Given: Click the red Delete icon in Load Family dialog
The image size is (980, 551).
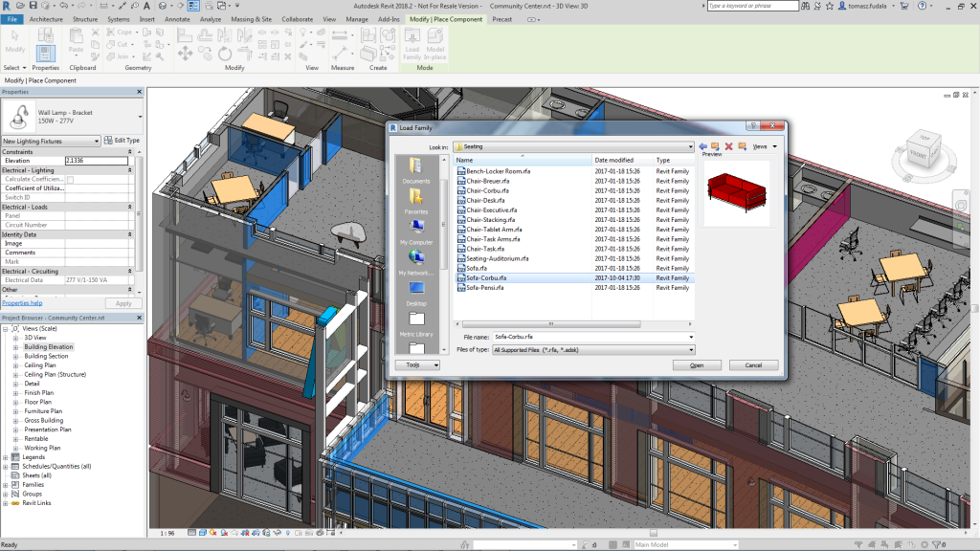Looking at the screenshot, I should (728, 146).
